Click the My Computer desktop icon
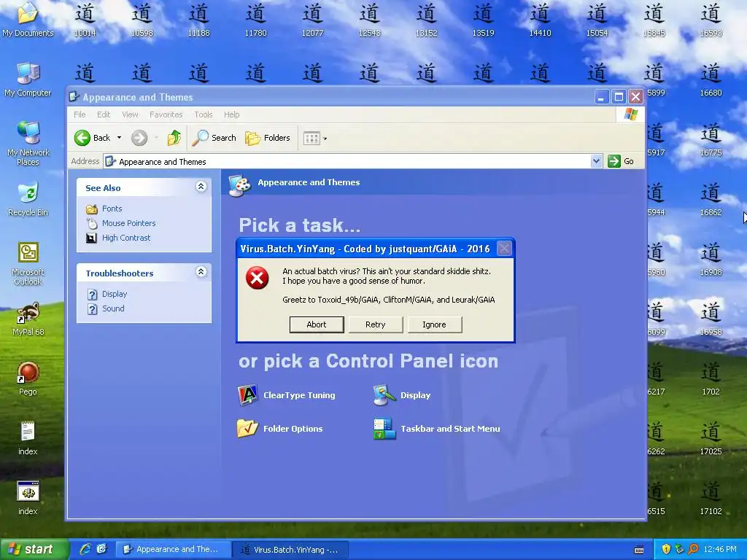 (28, 79)
